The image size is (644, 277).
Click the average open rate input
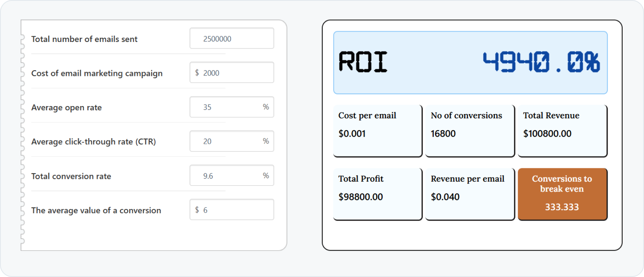point(229,107)
